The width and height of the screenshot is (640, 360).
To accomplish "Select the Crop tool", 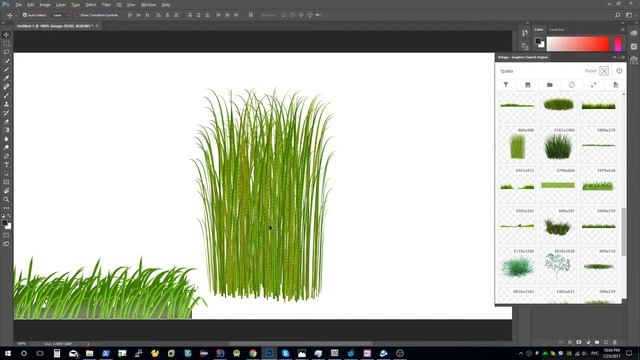I will 6,69.
